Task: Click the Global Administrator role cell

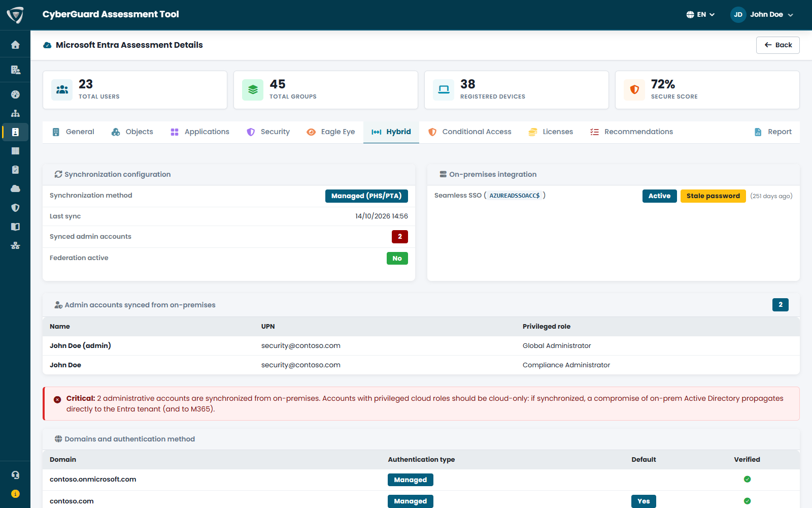Action: point(557,346)
